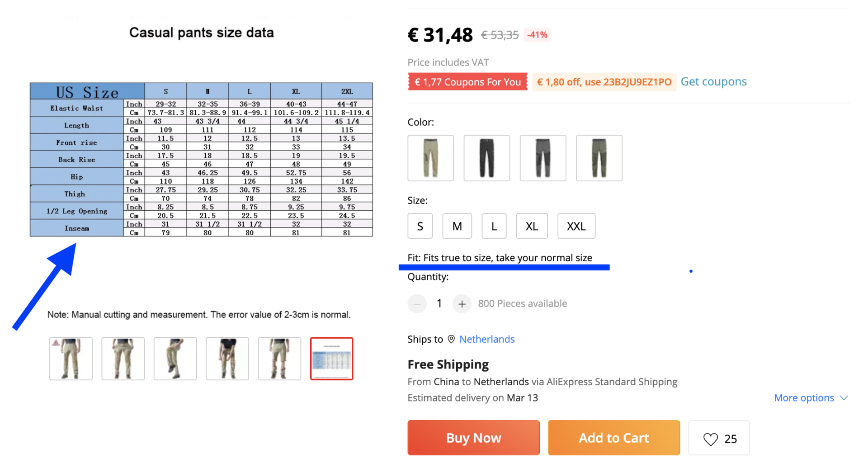The height and width of the screenshot is (463, 868).
Task: View the first pants photo thumbnail
Action: pyautogui.click(x=71, y=358)
